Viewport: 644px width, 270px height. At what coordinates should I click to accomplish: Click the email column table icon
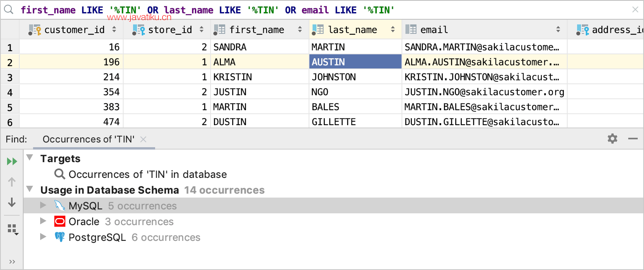point(411,30)
